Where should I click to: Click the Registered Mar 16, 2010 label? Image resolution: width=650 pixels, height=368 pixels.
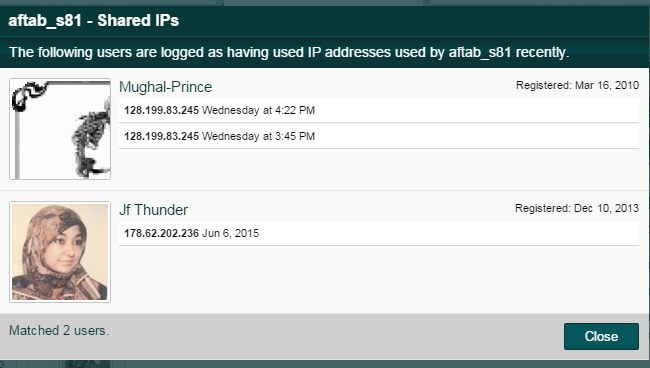pos(577,85)
